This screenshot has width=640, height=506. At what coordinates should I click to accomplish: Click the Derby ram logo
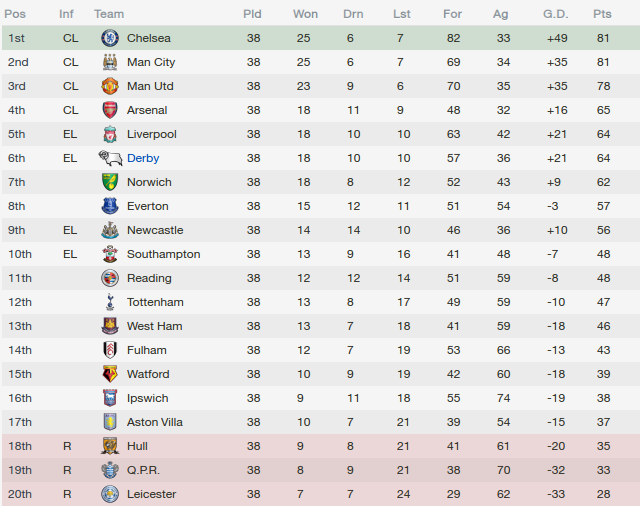pos(110,158)
